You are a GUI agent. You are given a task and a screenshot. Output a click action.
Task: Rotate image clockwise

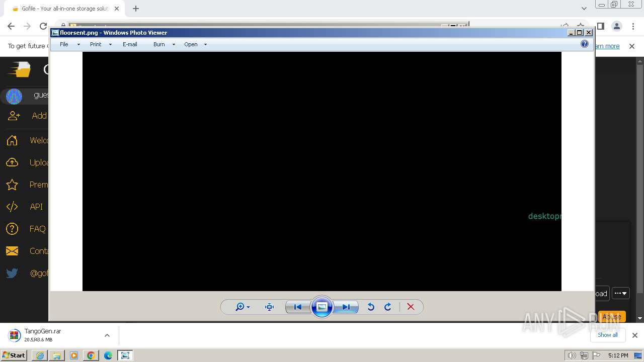[x=388, y=307]
